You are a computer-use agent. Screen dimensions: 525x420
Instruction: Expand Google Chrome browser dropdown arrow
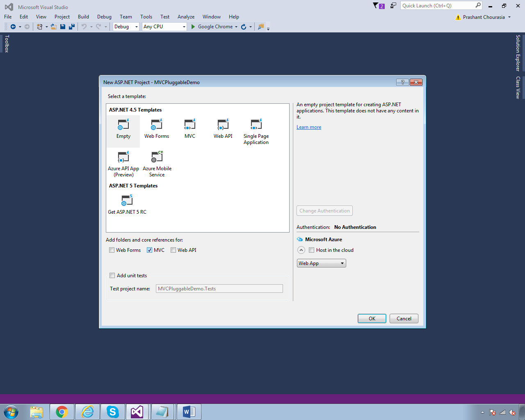pos(236,27)
